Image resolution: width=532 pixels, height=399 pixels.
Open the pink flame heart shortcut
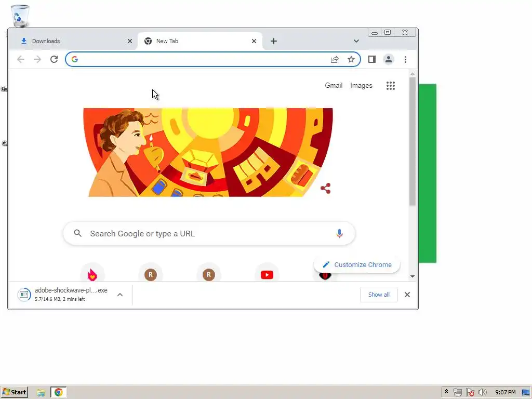coord(92,274)
